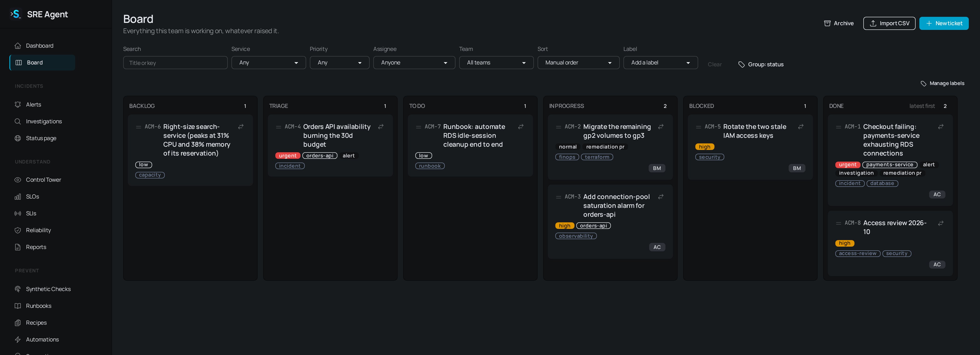Open the Priority filter dropdown
This screenshot has height=355, width=980.
pos(339,62)
